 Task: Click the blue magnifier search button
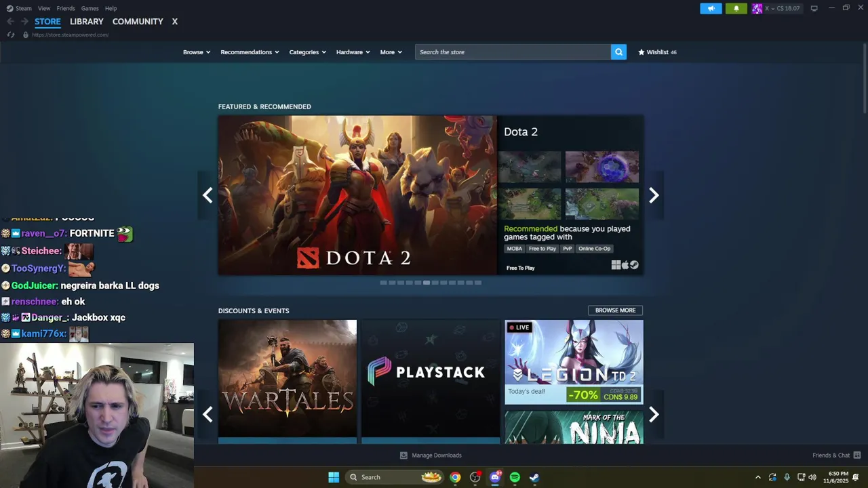click(618, 52)
